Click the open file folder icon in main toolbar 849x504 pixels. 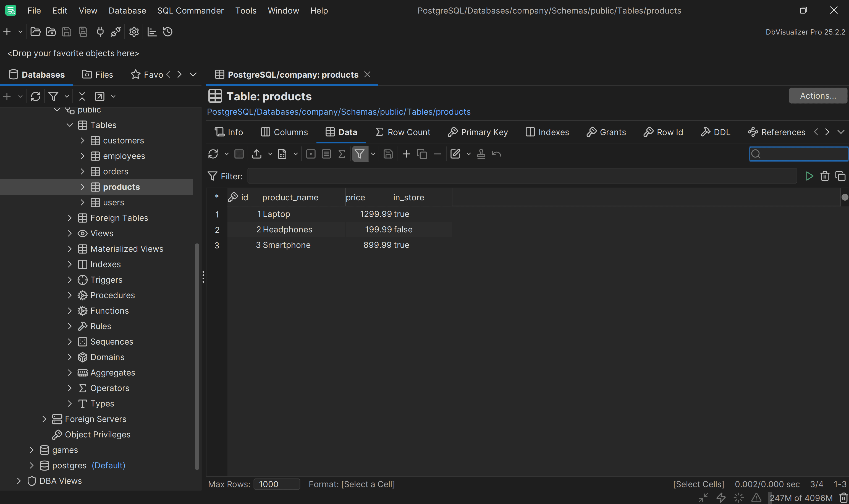coord(35,32)
